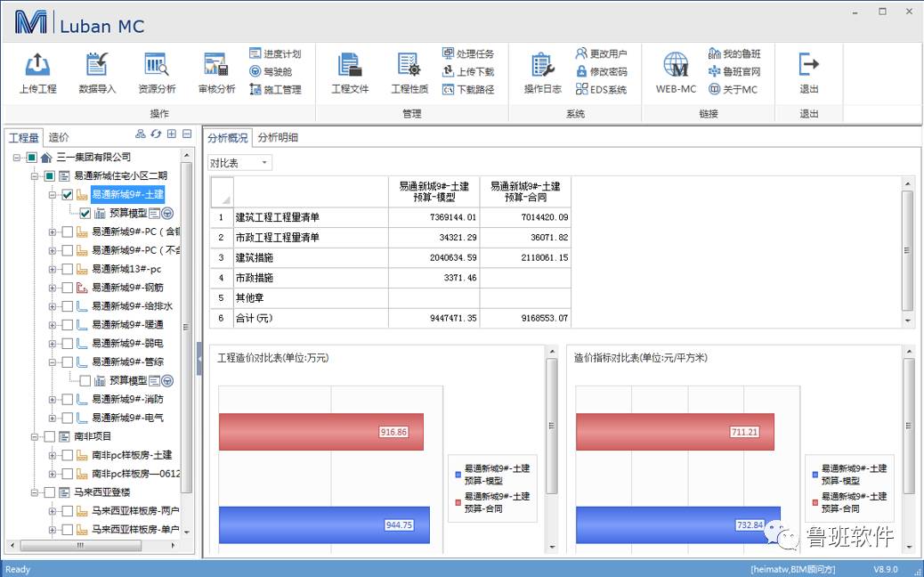924x577 pixels.
Task: Click the 退出 exit icon
Action: tap(808, 65)
